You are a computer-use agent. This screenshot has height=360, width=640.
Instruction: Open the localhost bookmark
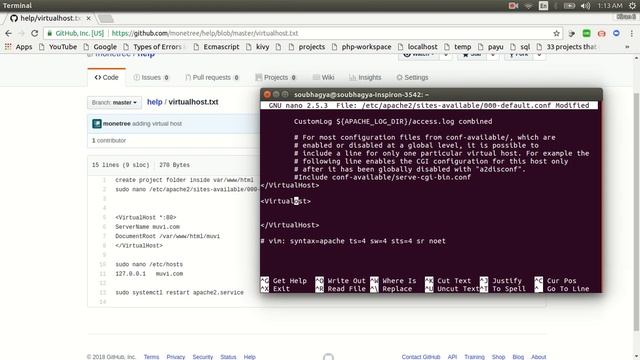418,47
